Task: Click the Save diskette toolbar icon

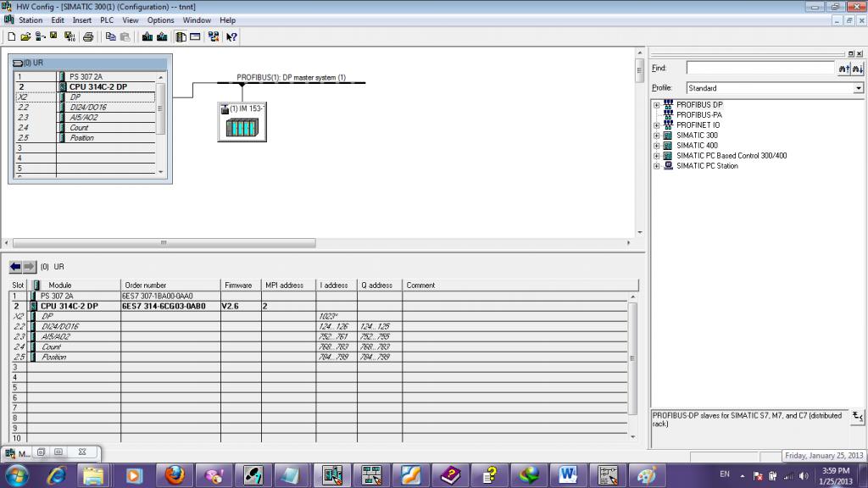Action: click(x=53, y=36)
